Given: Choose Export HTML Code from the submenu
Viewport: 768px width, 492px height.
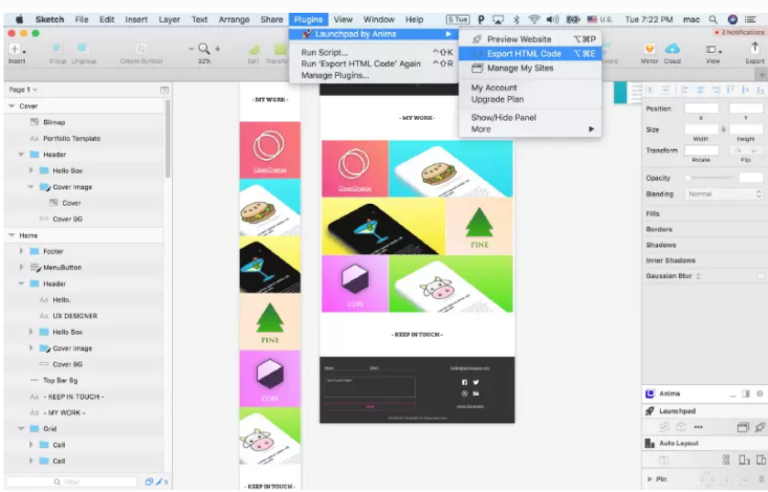Looking at the screenshot, I should (530, 53).
